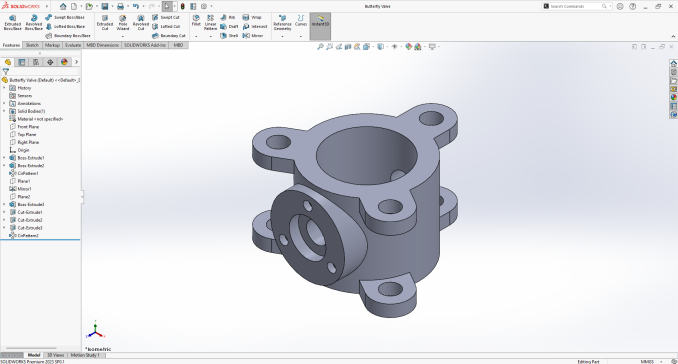Expand the Boss-Extrude1 feature
This screenshot has height=364, width=678.
click(x=4, y=158)
